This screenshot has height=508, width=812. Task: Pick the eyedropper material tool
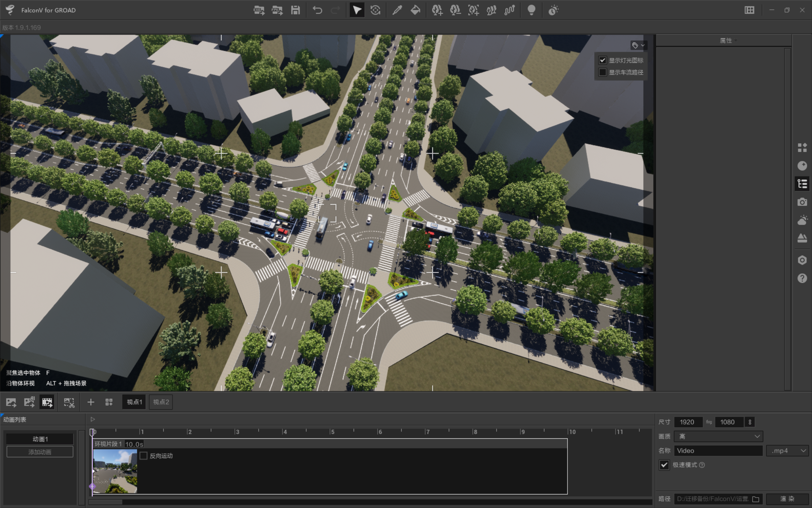pos(397,10)
